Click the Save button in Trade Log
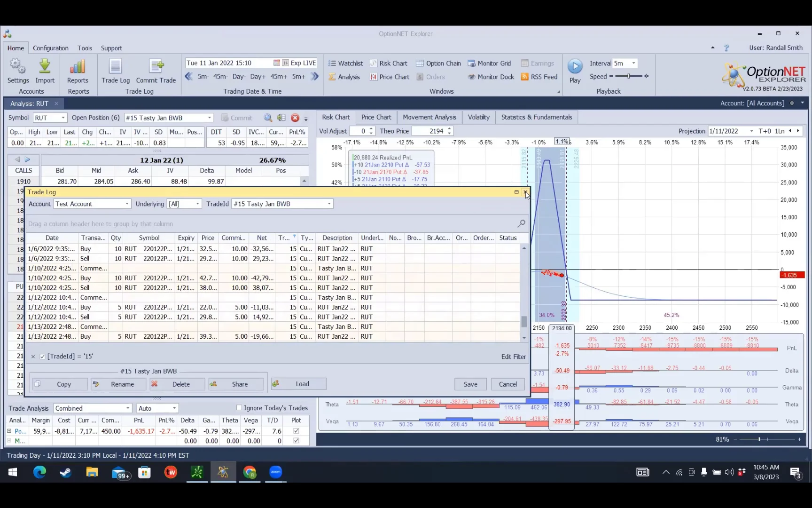Viewport: 812px width, 508px height. point(470,384)
